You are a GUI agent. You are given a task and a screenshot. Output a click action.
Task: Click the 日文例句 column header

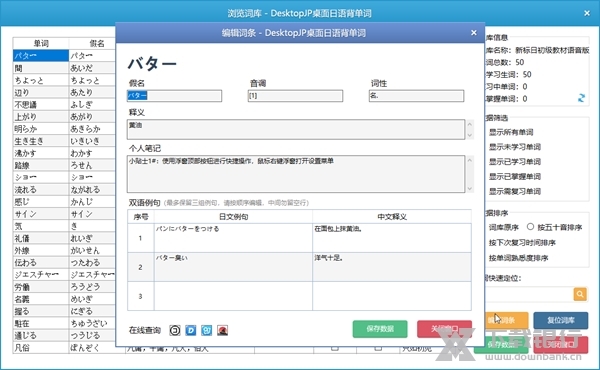pyautogui.click(x=233, y=217)
